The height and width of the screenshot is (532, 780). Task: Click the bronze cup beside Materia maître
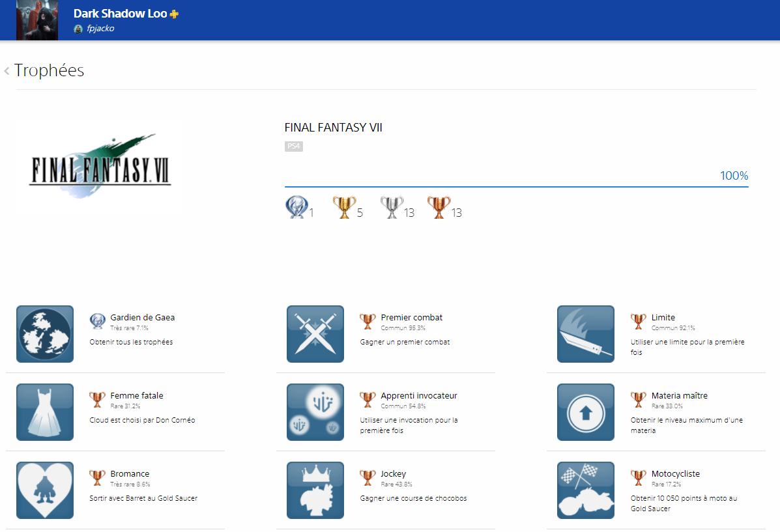(x=638, y=399)
